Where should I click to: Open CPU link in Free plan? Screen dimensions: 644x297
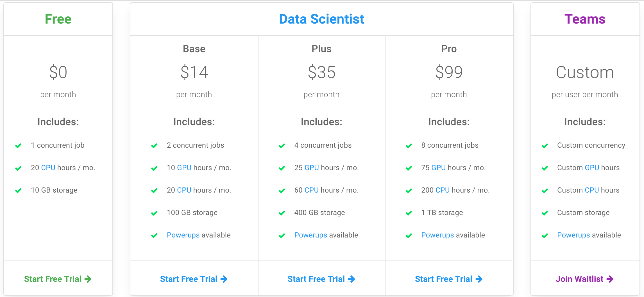point(48,168)
